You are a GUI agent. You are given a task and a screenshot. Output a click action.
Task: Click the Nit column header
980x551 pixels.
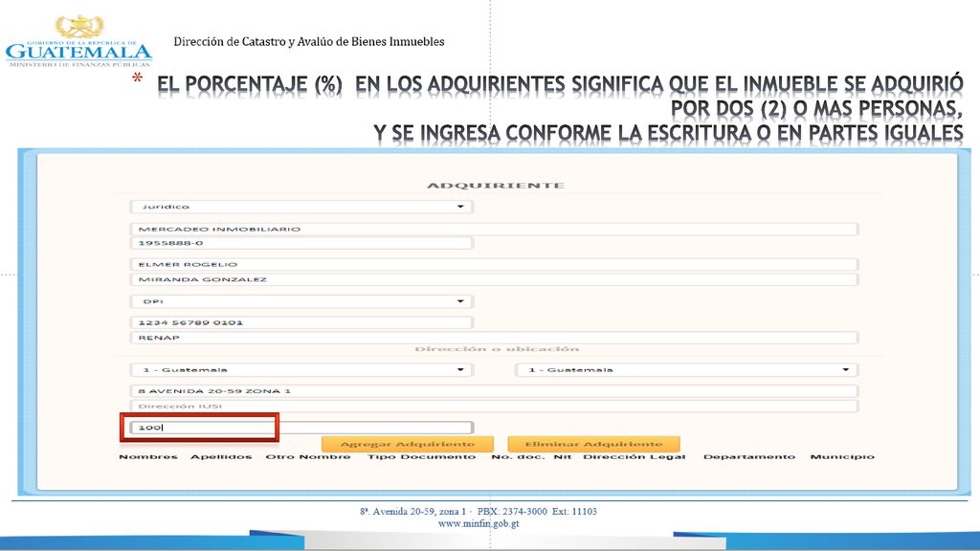coord(563,456)
